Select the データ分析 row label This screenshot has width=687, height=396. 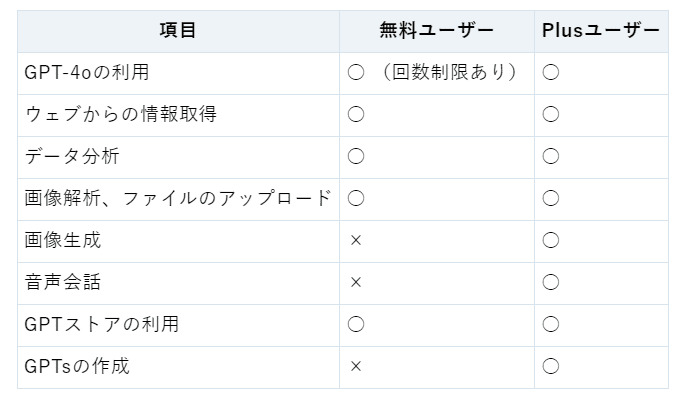(72, 156)
